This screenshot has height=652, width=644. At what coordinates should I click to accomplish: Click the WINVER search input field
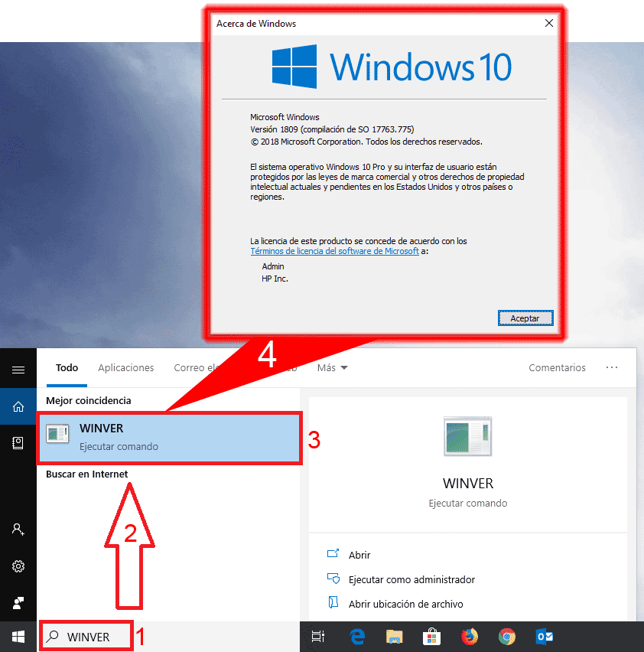pyautogui.click(x=86, y=635)
